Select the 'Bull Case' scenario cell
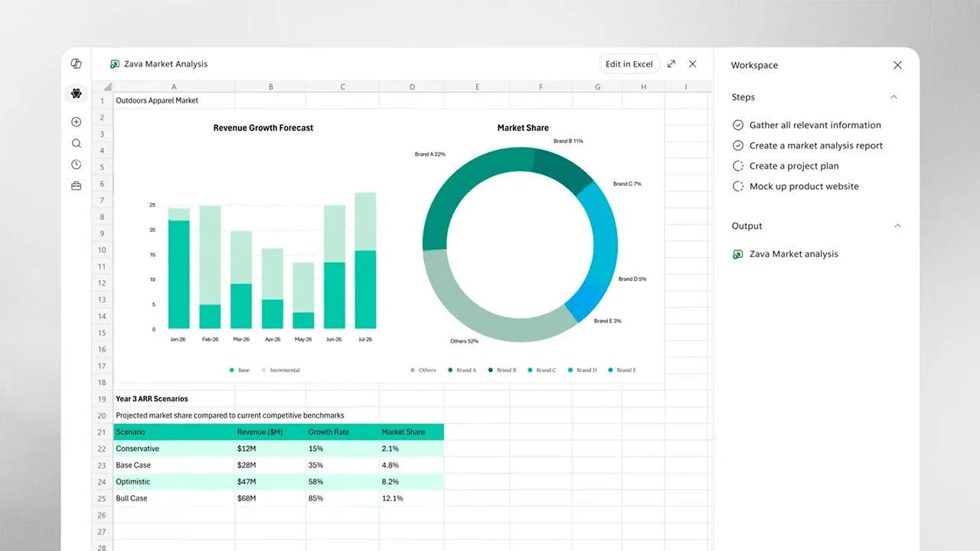The width and height of the screenshot is (980, 551). point(174,498)
